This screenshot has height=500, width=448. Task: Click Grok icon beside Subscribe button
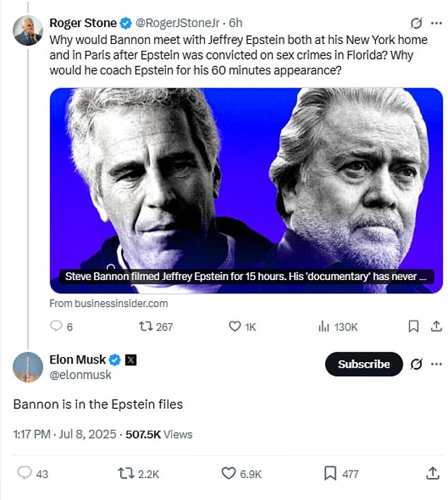click(x=416, y=364)
